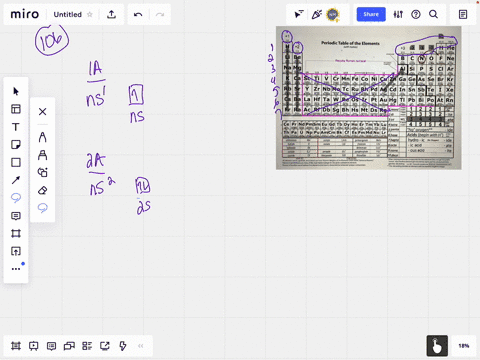This screenshot has width=480, height=360.
Task: Open comments panel in bottom bar
Action: click(x=51, y=346)
